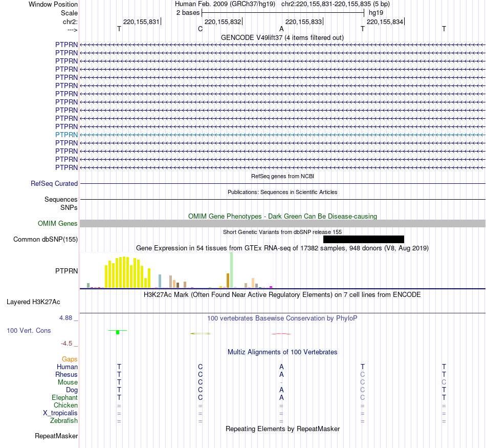Open the GENCODE V49lift37 track title
The width and height of the screenshot is (486, 448).
pyautogui.click(x=282, y=37)
